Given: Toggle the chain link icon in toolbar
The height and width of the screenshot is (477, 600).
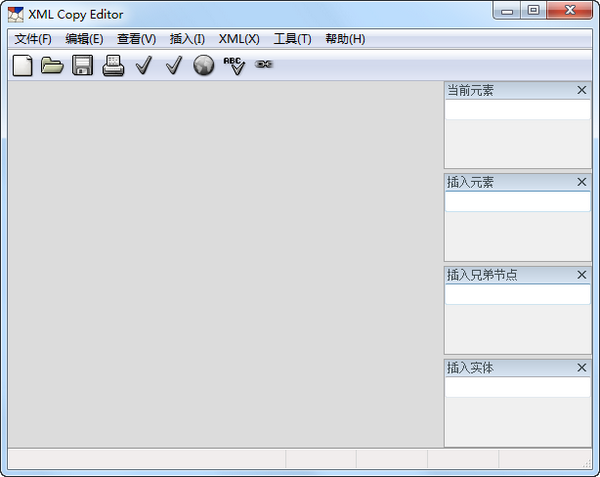Looking at the screenshot, I should [x=263, y=65].
